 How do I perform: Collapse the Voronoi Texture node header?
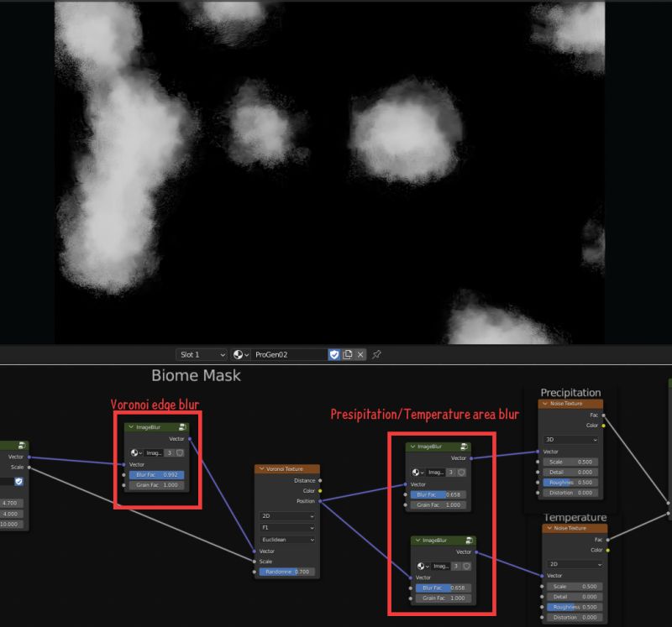pyautogui.click(x=262, y=468)
